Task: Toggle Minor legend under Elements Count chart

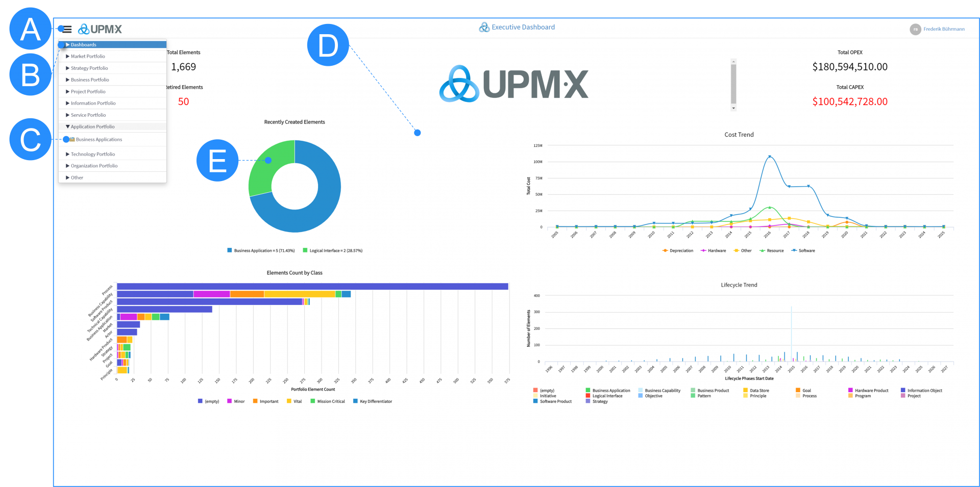Action: pyautogui.click(x=236, y=401)
